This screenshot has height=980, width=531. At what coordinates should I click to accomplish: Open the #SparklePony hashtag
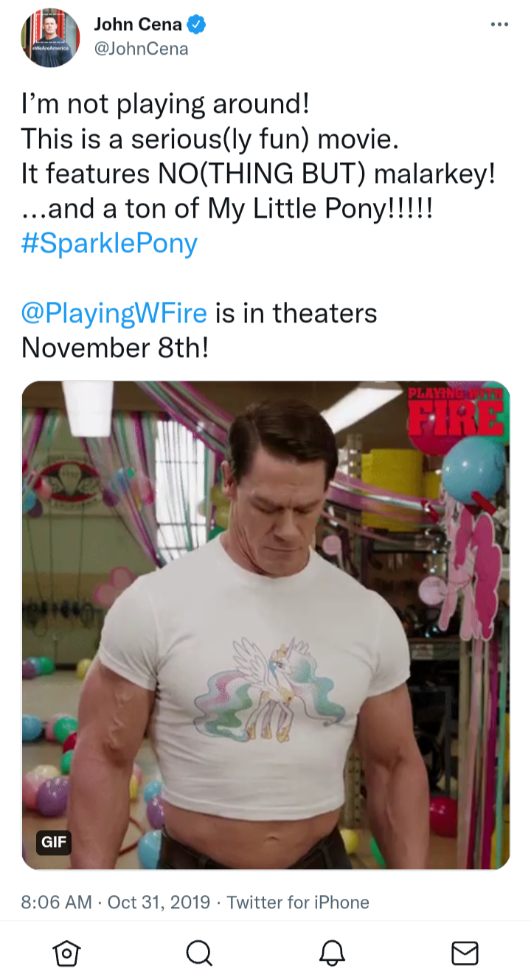(x=109, y=244)
